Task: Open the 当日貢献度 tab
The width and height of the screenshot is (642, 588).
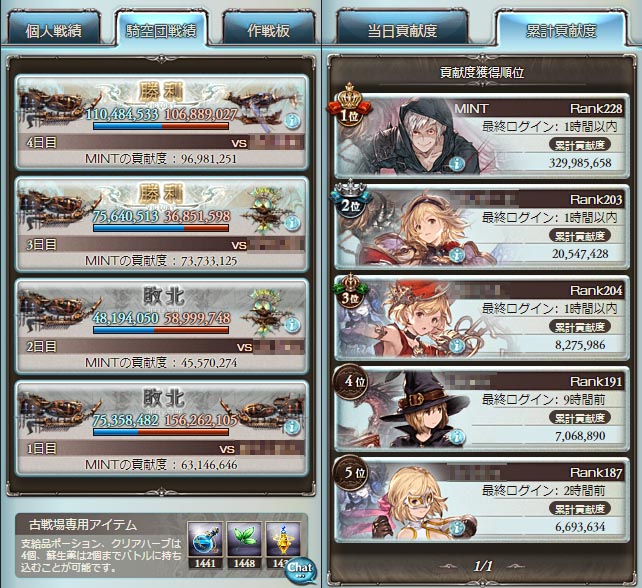Action: [402, 29]
